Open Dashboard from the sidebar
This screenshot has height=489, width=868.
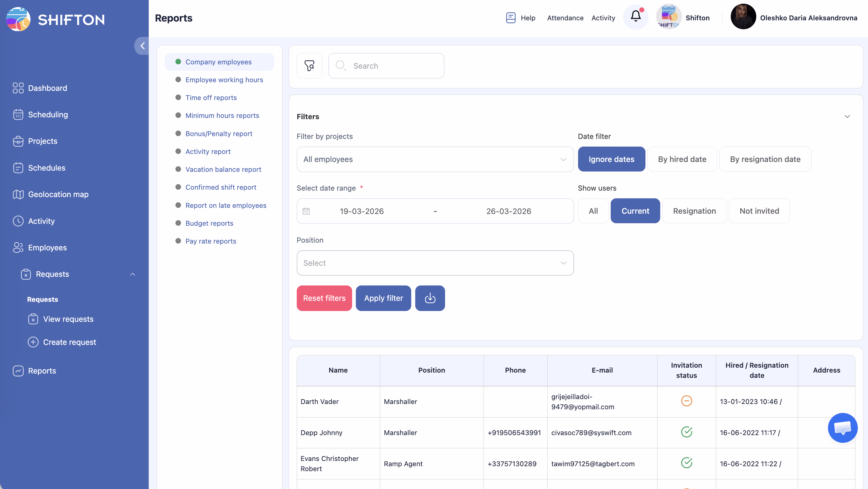click(x=47, y=88)
